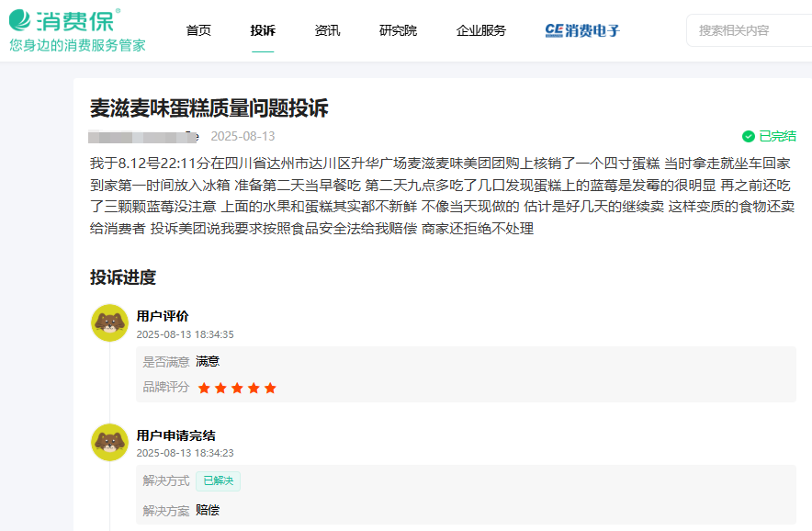Click the 已解决 tag
This screenshot has height=531, width=812.
click(x=218, y=480)
